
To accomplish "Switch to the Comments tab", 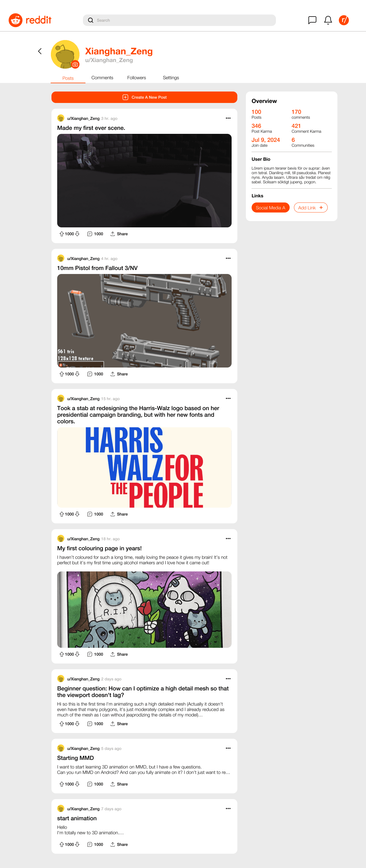I will [102, 78].
